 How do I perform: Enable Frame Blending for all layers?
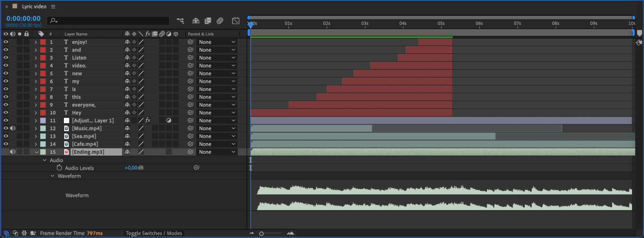pyautogui.click(x=208, y=21)
